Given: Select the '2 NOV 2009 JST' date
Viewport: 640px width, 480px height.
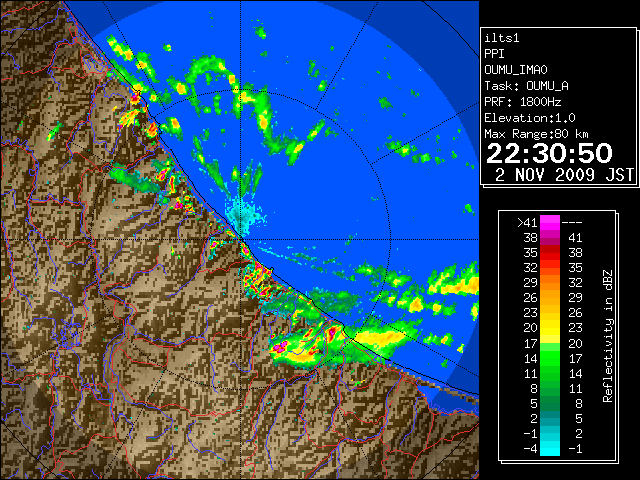Looking at the screenshot, I should coord(564,175).
